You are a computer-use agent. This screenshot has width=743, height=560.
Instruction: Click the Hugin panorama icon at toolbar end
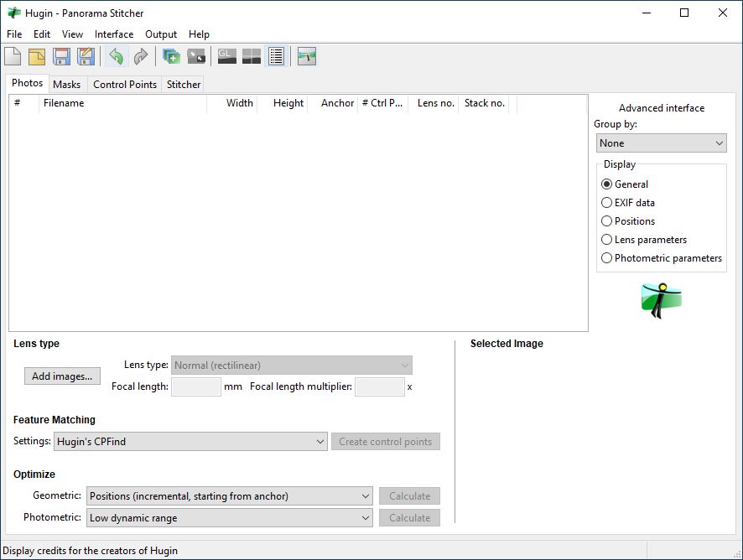click(x=307, y=56)
